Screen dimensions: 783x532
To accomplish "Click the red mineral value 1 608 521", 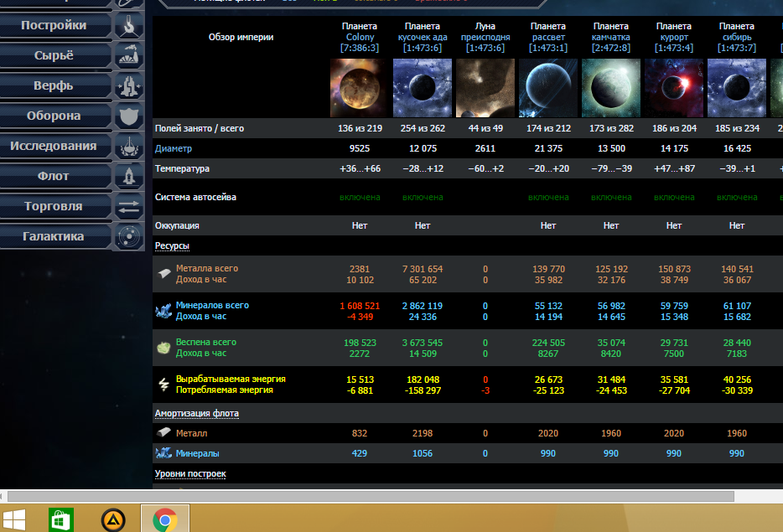I will tap(360, 306).
